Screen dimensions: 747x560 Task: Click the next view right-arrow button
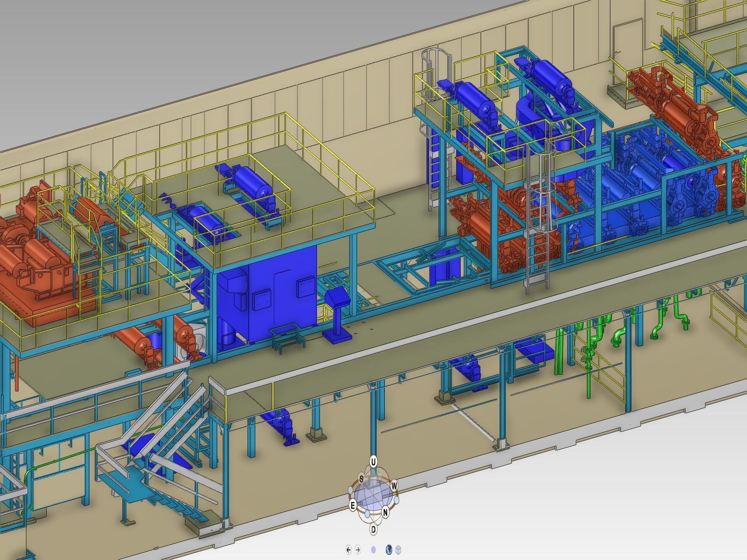358,550
